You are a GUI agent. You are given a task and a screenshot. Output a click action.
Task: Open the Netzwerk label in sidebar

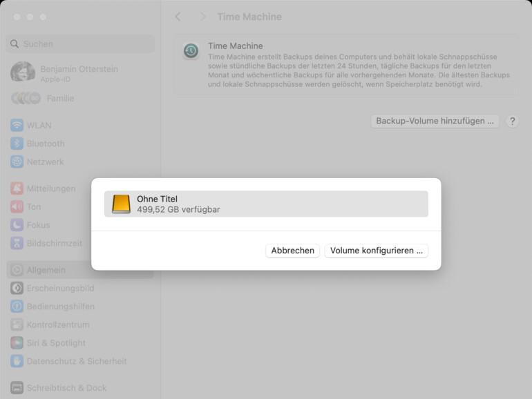click(x=45, y=162)
